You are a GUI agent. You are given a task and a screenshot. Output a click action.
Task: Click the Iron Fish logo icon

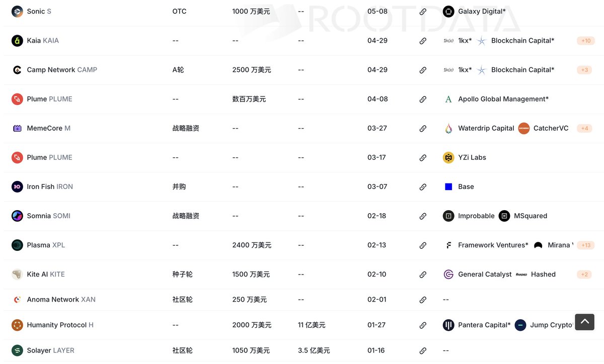[x=18, y=187]
